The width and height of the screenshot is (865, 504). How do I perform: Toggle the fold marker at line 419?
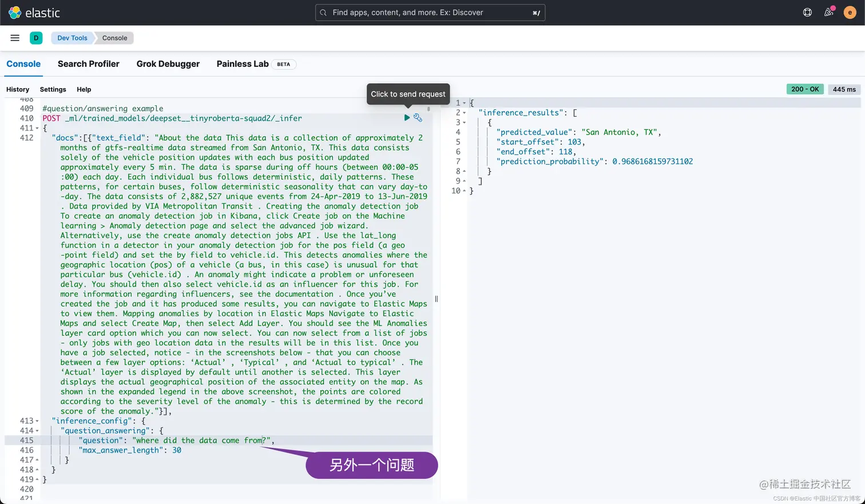[37, 479]
